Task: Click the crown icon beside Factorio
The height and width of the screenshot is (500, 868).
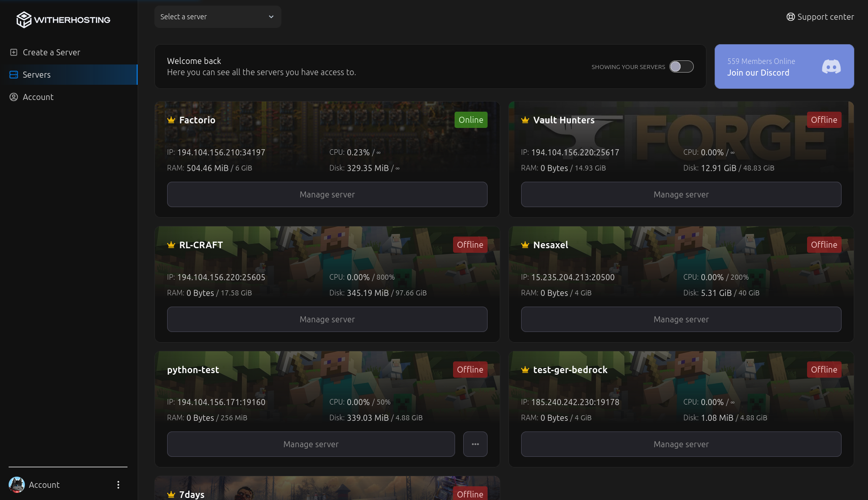Action: point(171,120)
